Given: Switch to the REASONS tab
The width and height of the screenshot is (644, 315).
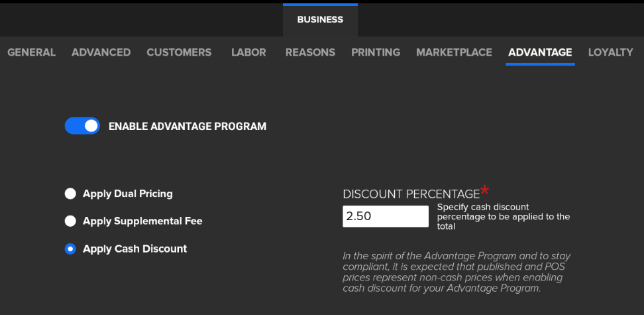Looking at the screenshot, I should (310, 52).
